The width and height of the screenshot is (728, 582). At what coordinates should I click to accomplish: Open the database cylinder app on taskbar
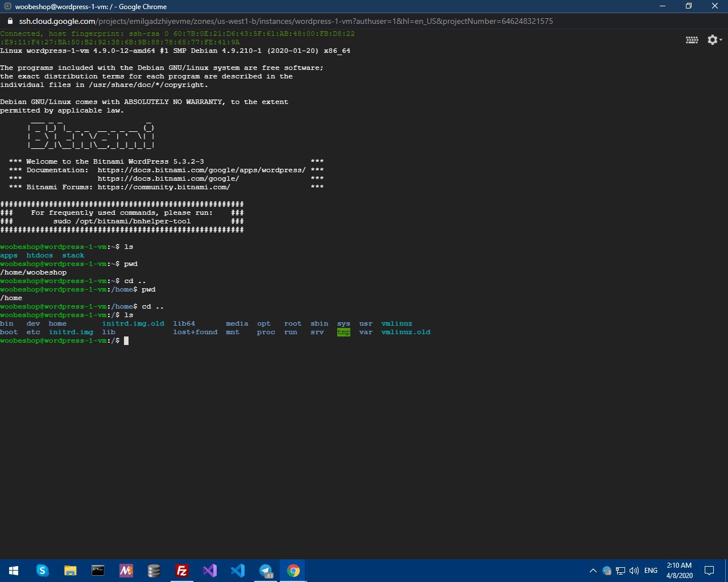pyautogui.click(x=154, y=571)
